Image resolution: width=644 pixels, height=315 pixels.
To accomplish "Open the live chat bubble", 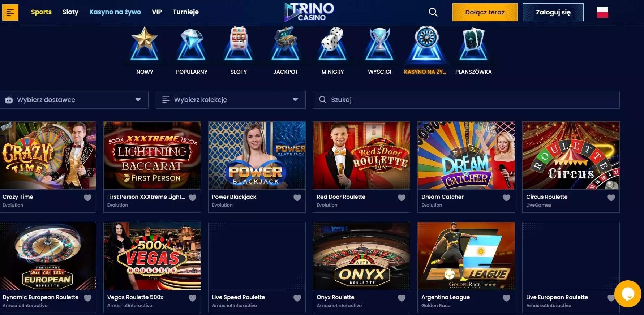I will [628, 294].
